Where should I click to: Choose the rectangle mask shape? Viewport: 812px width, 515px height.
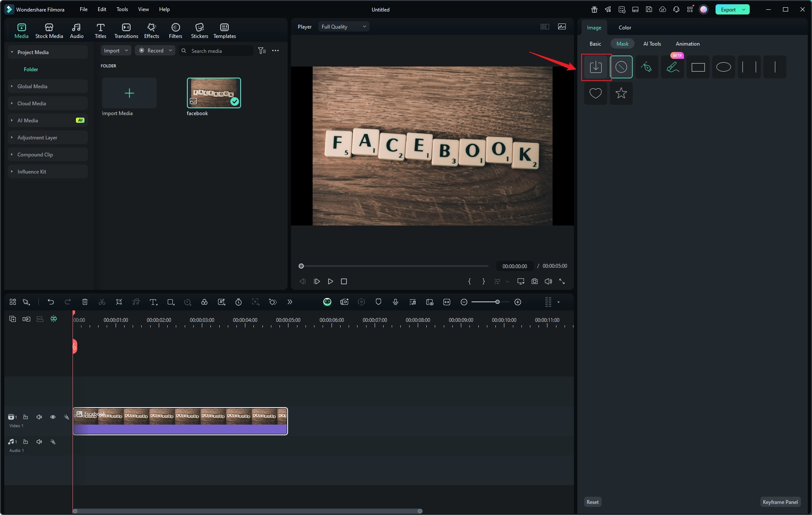pyautogui.click(x=698, y=67)
